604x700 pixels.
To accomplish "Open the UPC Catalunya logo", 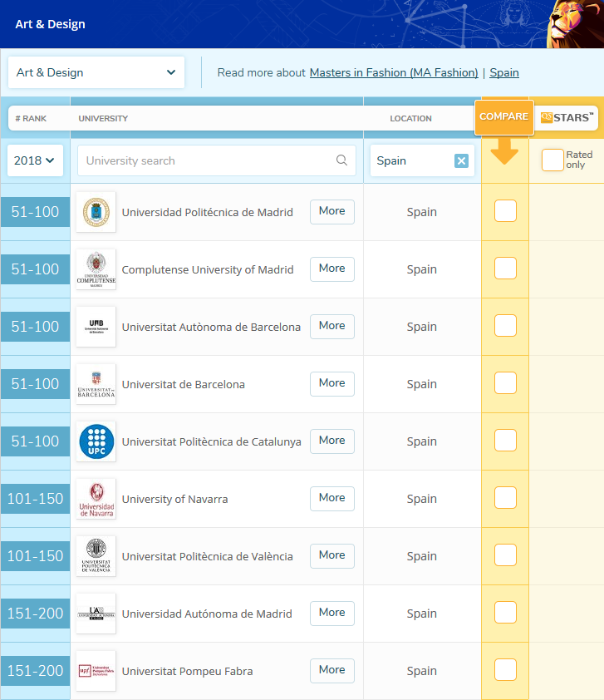I will [96, 441].
